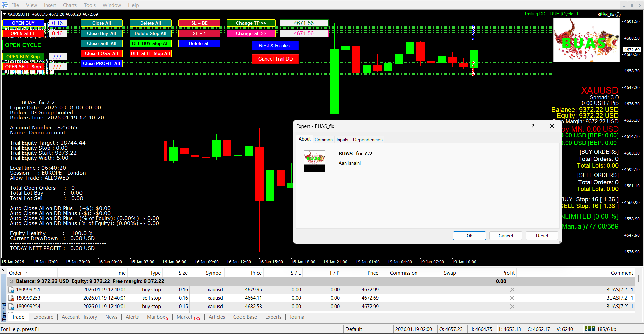The width and height of the screenshot is (644, 334).
Task: Click the MetaTrader app icon in menu bar
Action: pos(5,5)
